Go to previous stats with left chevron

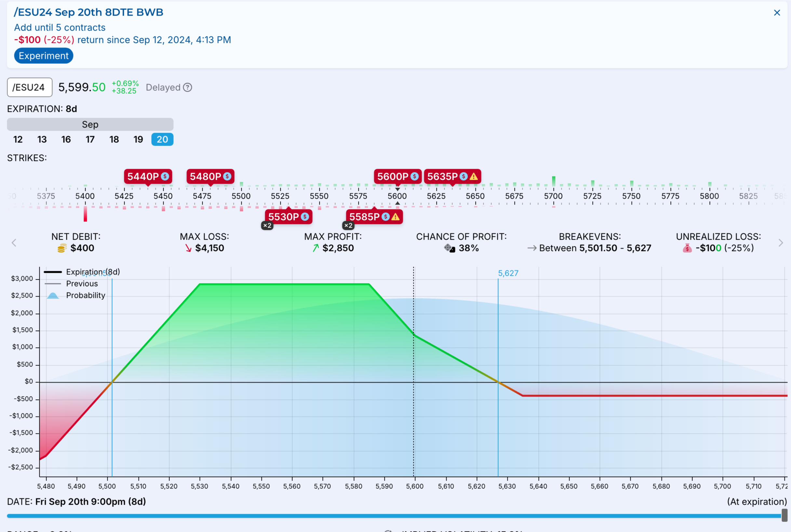pos(14,243)
